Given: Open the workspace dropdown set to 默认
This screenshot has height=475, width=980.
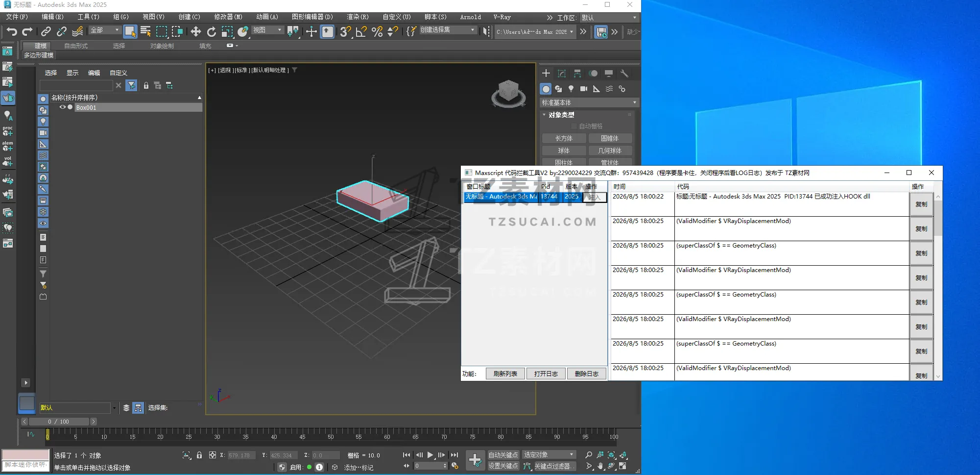Looking at the screenshot, I should (x=609, y=18).
